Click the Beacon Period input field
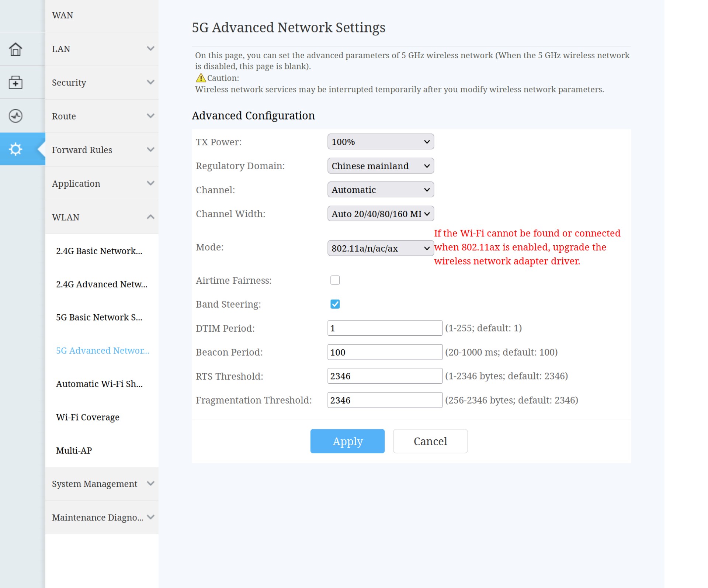The height and width of the screenshot is (588, 708). (x=384, y=352)
